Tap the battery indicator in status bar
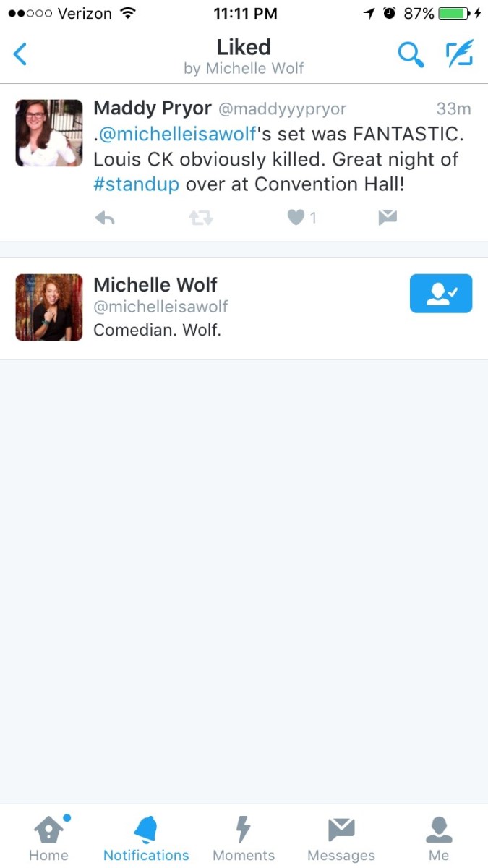 (x=453, y=13)
